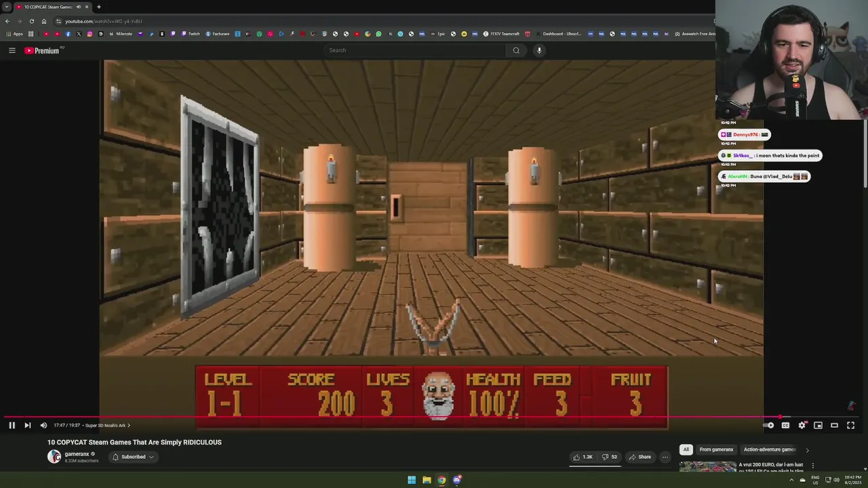
Task: Open gameranx channel name link
Action: [x=77, y=454]
